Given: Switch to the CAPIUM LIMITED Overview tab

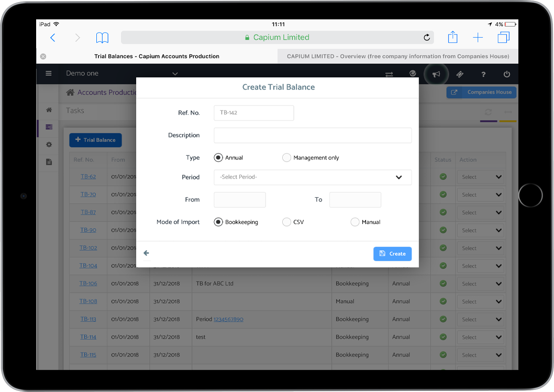Looking at the screenshot, I should pos(397,56).
